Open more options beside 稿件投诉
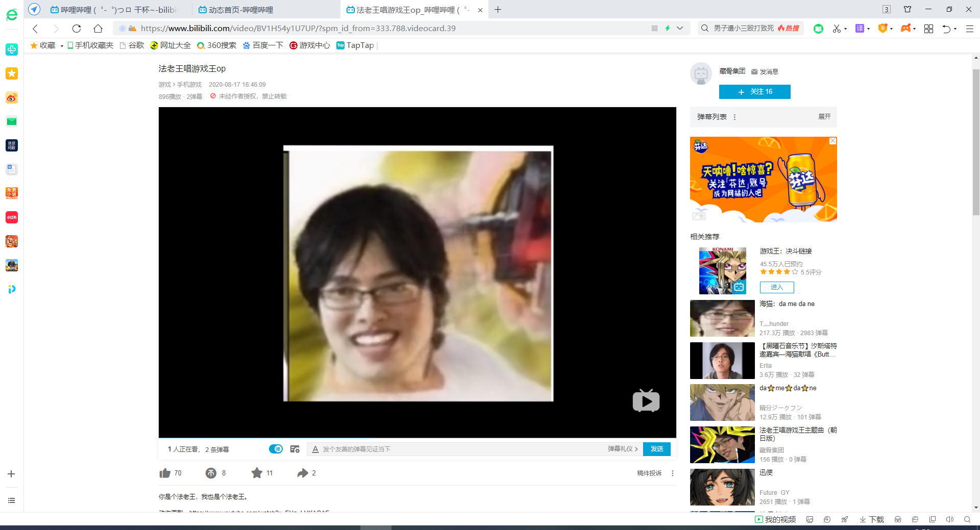This screenshot has width=980, height=530. (x=672, y=473)
